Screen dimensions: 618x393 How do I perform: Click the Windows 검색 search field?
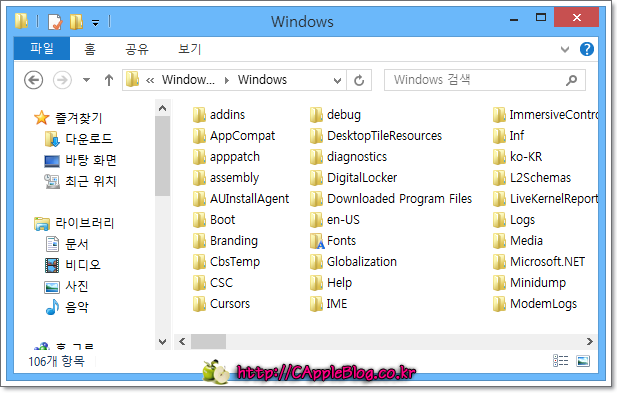[484, 80]
